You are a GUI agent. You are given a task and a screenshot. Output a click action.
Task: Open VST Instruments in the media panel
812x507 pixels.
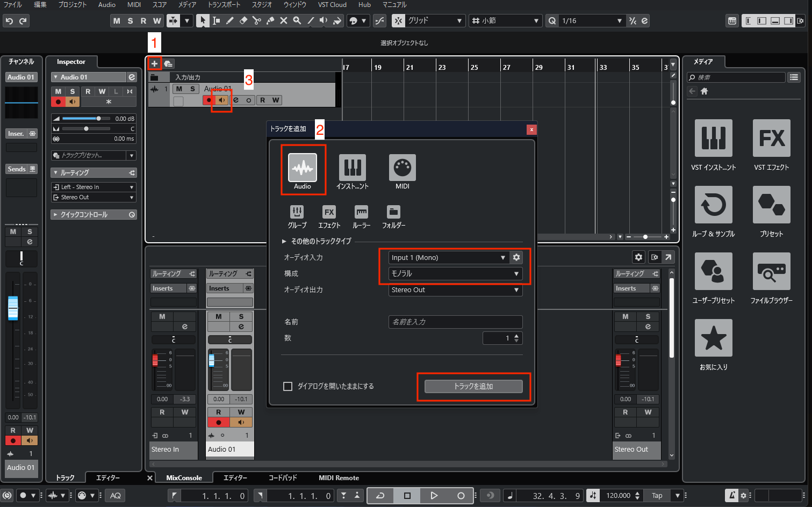[x=713, y=139]
